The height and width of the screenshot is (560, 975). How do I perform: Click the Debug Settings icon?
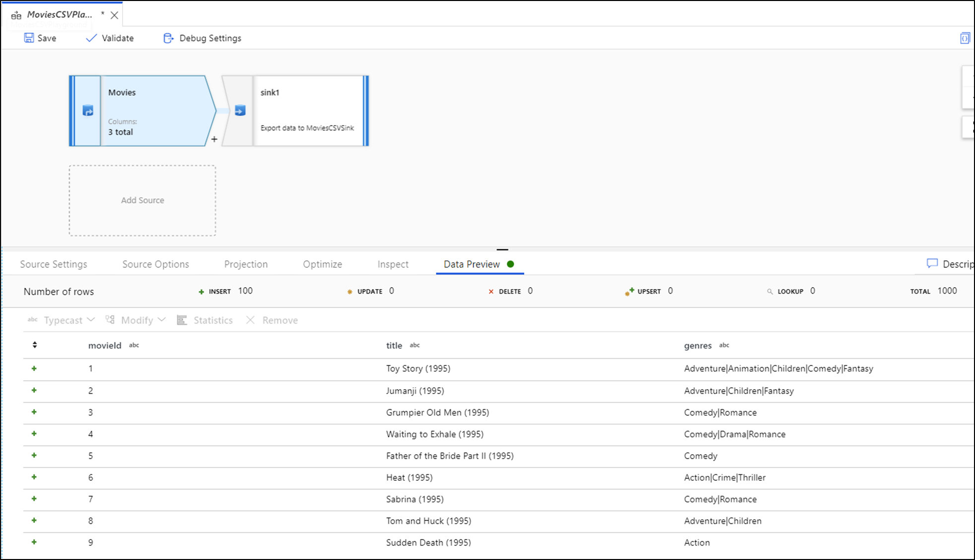pyautogui.click(x=167, y=38)
